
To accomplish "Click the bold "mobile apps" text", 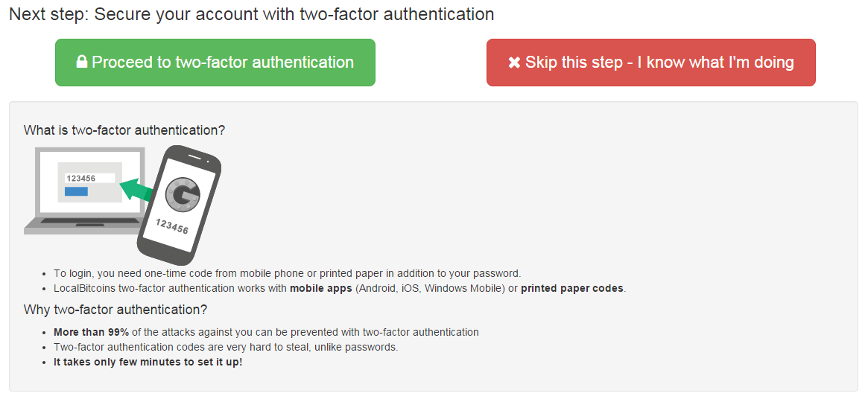I will point(320,288).
